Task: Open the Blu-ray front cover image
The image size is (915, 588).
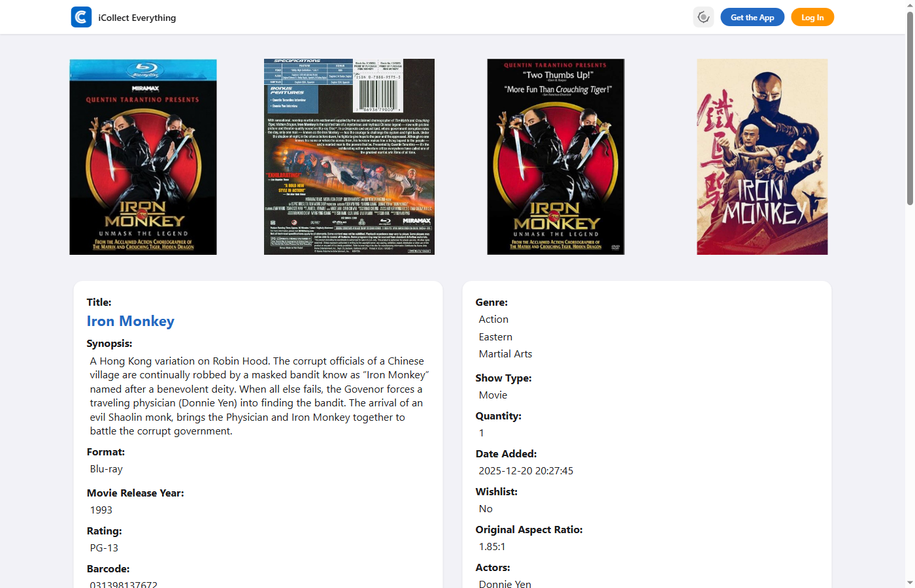Action: tap(143, 157)
